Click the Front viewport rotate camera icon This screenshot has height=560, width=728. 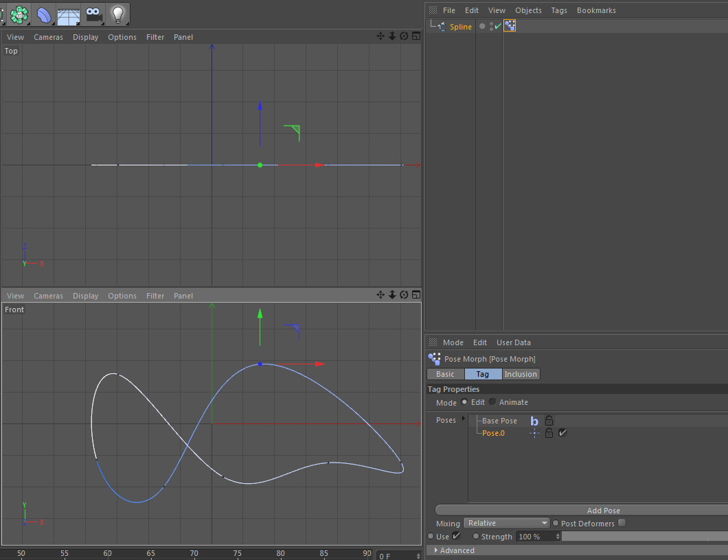click(404, 294)
